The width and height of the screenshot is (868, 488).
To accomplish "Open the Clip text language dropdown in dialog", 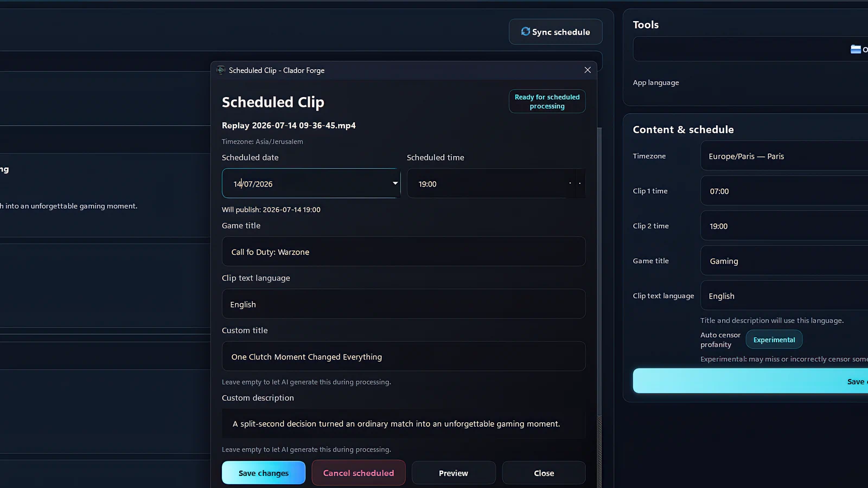I will [x=404, y=304].
